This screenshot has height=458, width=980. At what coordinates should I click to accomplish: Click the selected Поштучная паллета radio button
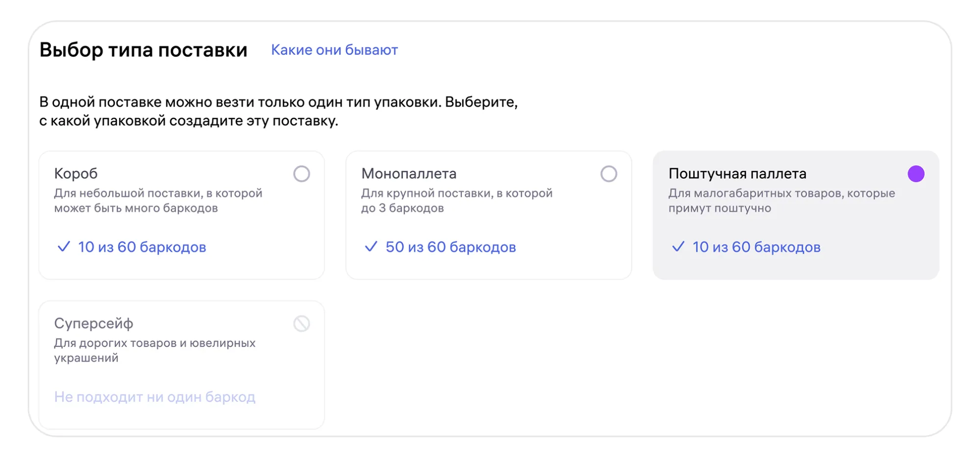(915, 174)
